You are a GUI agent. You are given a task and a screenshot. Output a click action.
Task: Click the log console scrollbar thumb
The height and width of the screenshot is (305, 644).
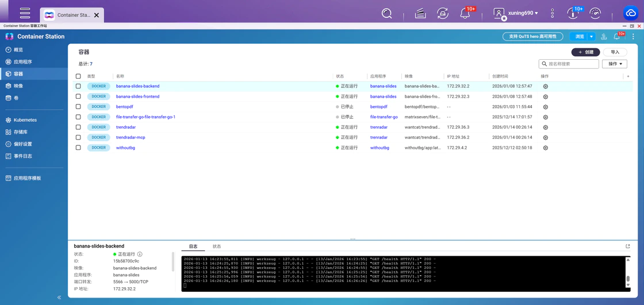pos(627,279)
